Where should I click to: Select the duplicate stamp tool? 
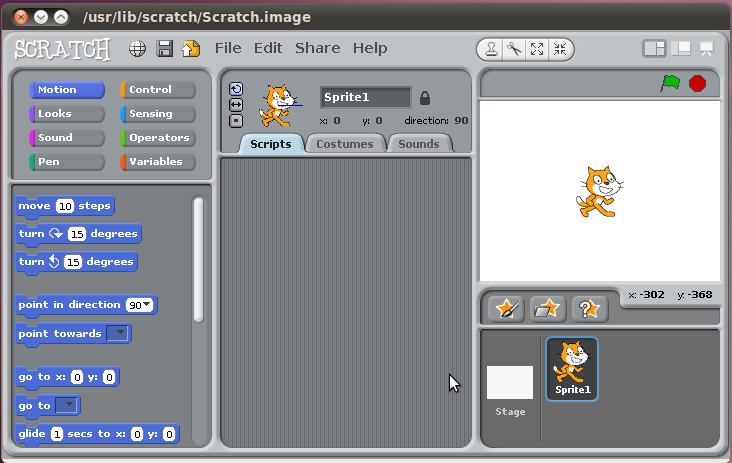click(491, 49)
